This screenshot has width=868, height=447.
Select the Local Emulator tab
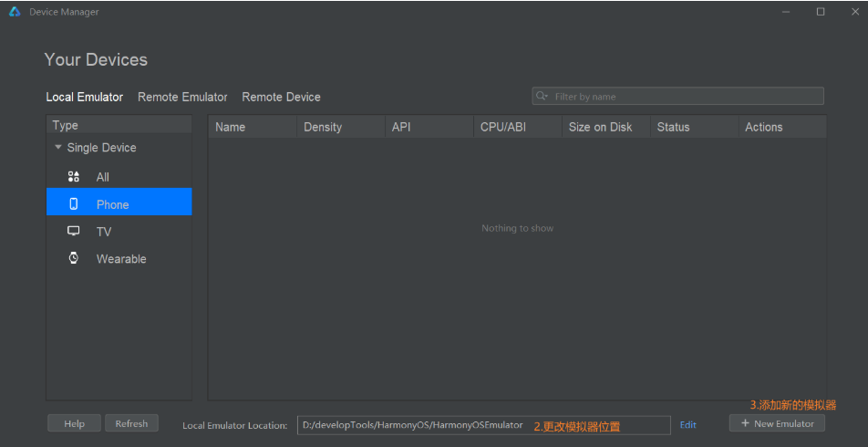point(85,97)
